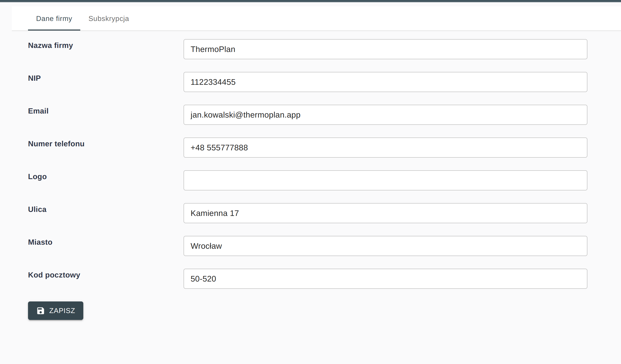Click the empty Logo field
The height and width of the screenshot is (364, 621).
coord(385,180)
